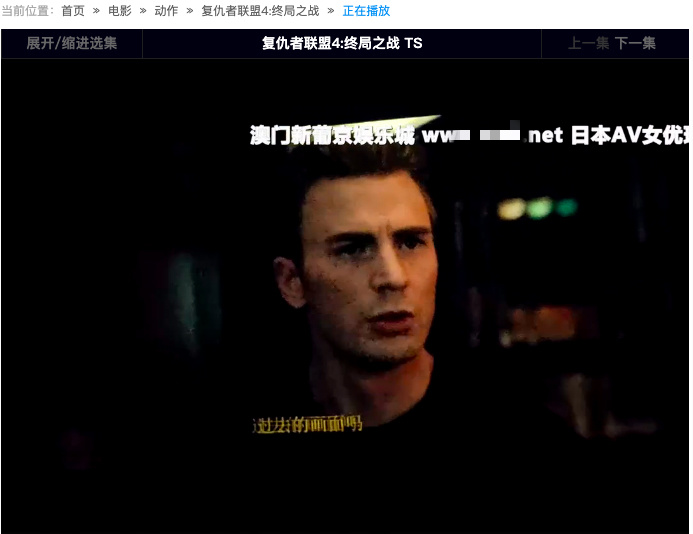This screenshot has height=534, width=693.
Task: Go to previous episode 上一集
Action: coord(588,43)
